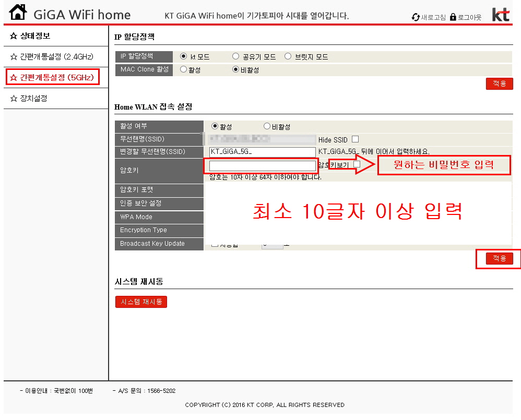Viewport: 521px width, 420px height.
Task: Select kt 모드 radio button
Action: pyautogui.click(x=183, y=56)
